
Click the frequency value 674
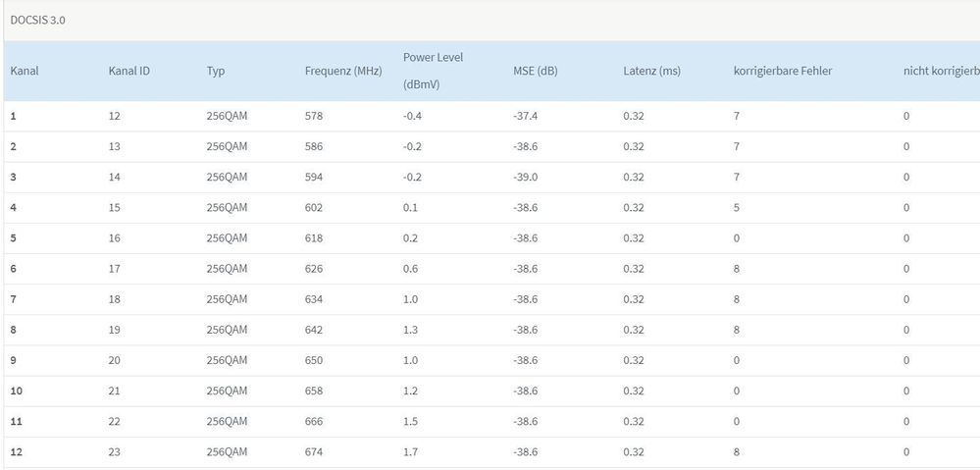[314, 452]
